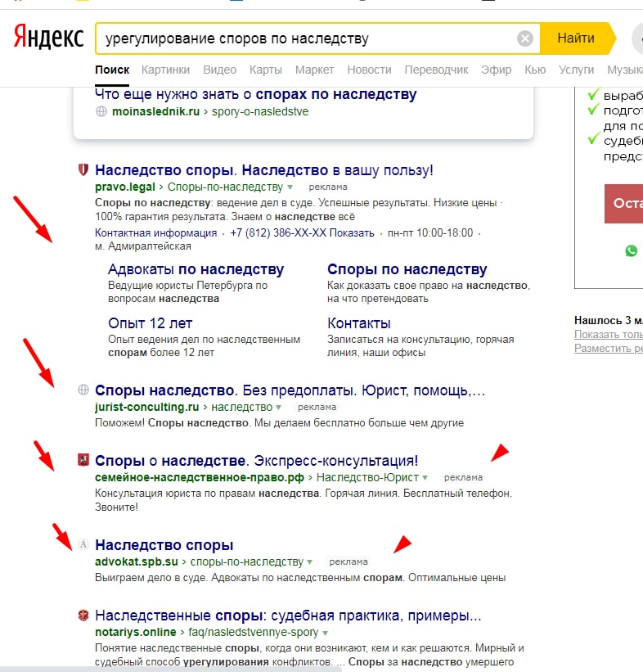Click the notariys.online domain link
The image size is (643, 672).
tap(135, 632)
